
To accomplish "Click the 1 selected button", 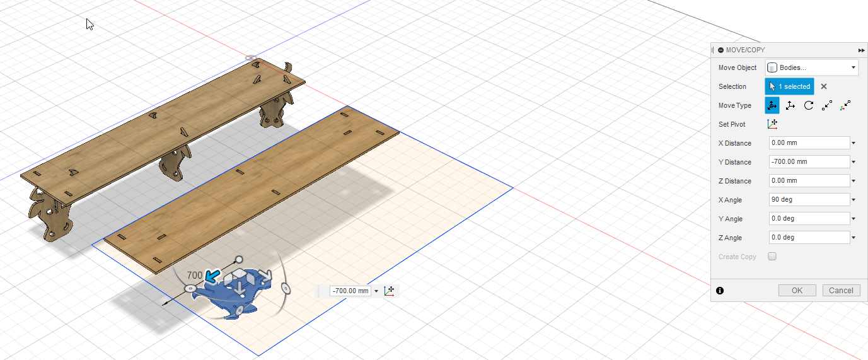I will [789, 86].
